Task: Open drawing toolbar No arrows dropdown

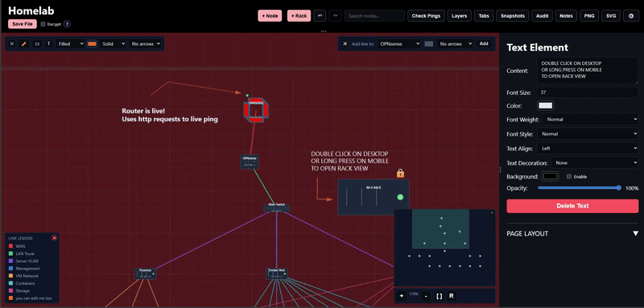Action: 145,43
